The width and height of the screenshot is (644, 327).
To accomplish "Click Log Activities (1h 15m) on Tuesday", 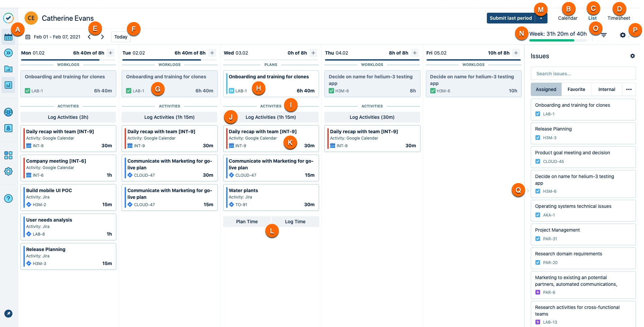I will point(170,117).
